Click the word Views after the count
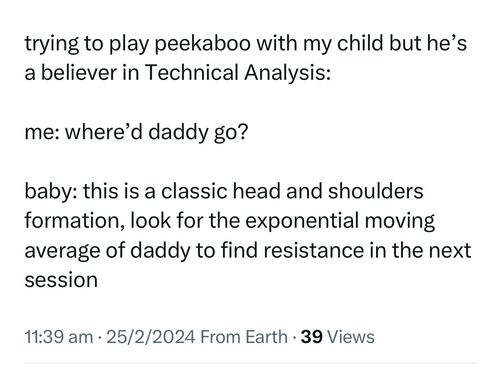 (351, 337)
